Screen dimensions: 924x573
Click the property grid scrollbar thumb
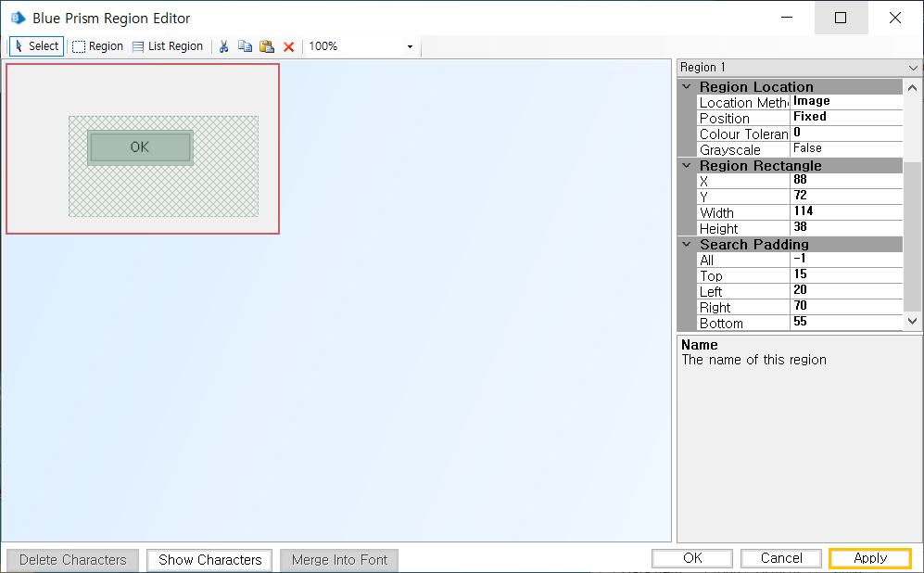912,236
